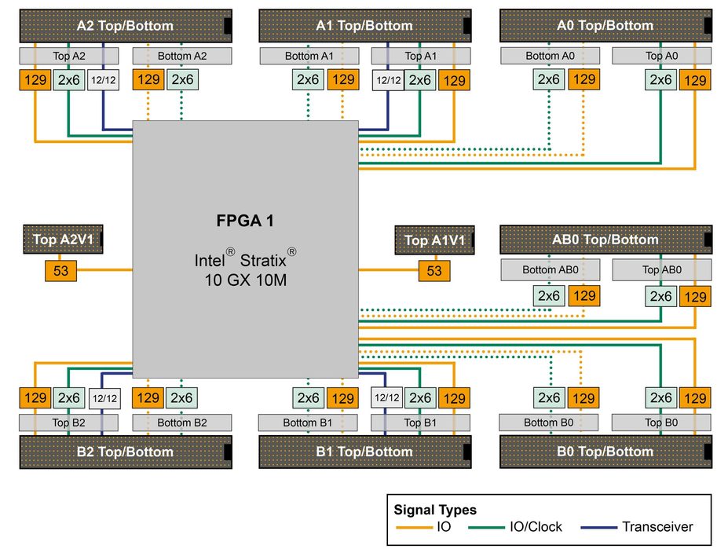This screenshot has width=728, height=560.
Task: Click the 129 IO box below Top A2
Action: [35, 80]
